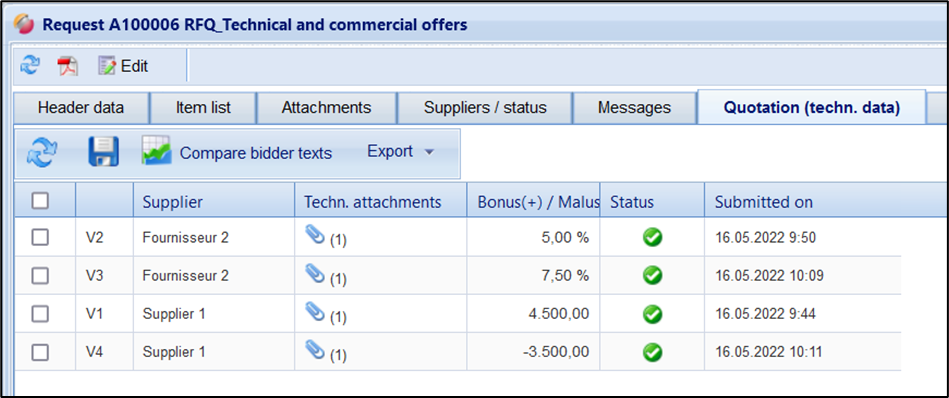Switch to the Messages tab
This screenshot has width=949, height=398.
(634, 108)
